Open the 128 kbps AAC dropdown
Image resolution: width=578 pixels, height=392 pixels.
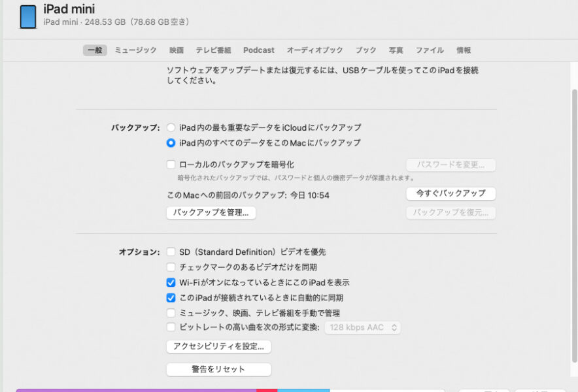363,327
